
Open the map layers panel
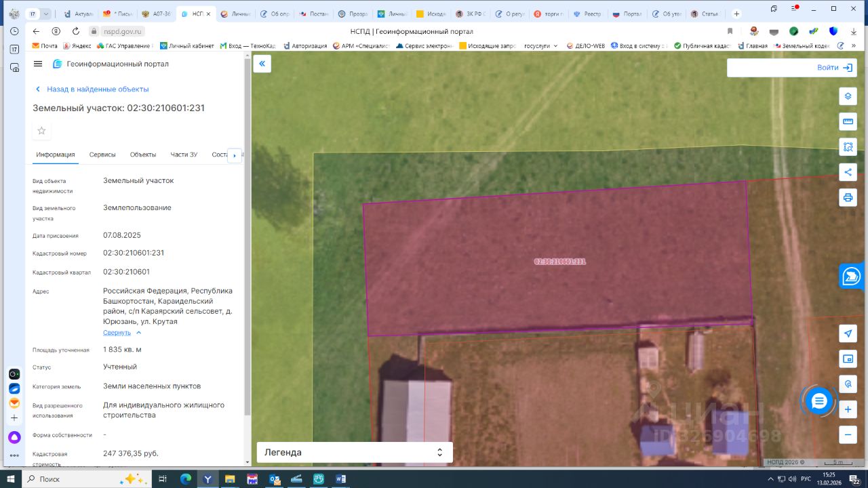[x=848, y=96]
